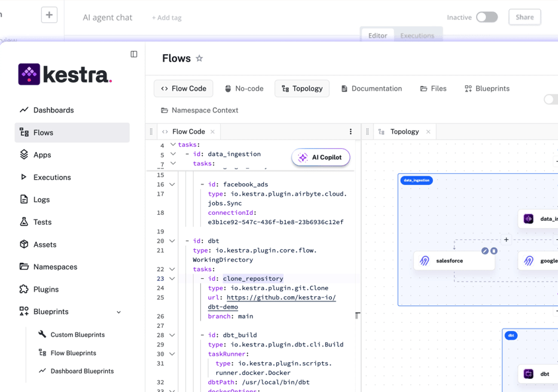Expand the Blueprints sidebar chevron
This screenshot has height=392, width=558.
119,312
